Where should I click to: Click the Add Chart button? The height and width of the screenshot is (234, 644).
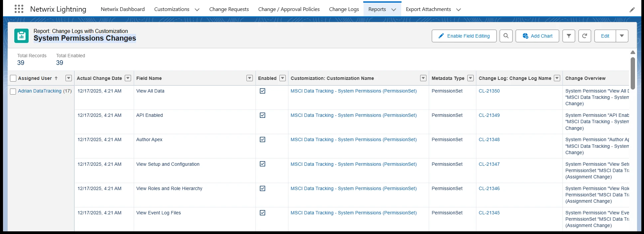click(537, 36)
